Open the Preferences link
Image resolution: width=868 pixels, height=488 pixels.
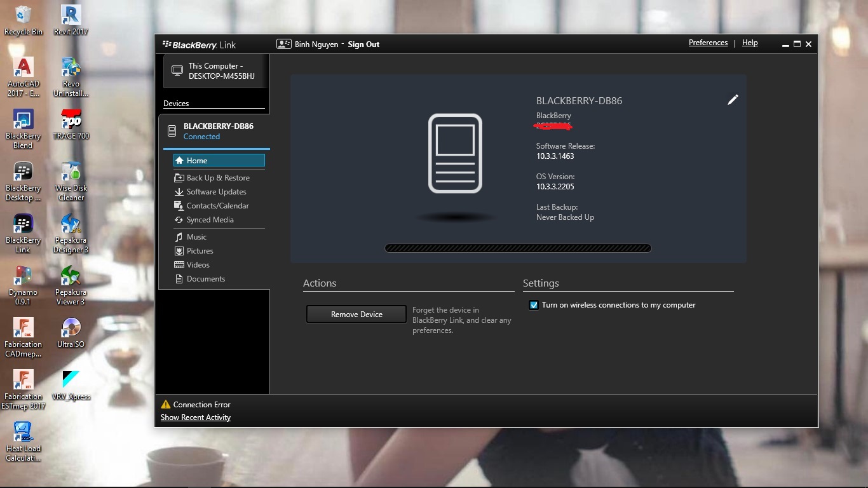pyautogui.click(x=708, y=43)
